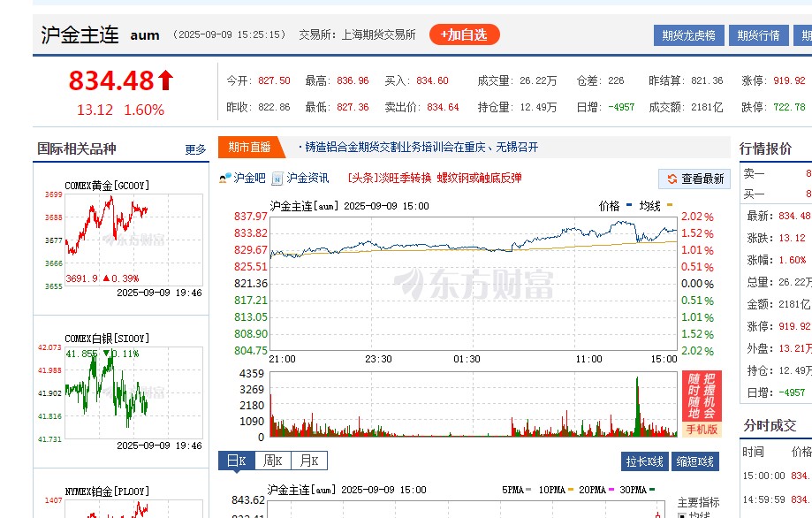
Task: Click the yellow 均线 legend swatch
Action: click(x=670, y=205)
